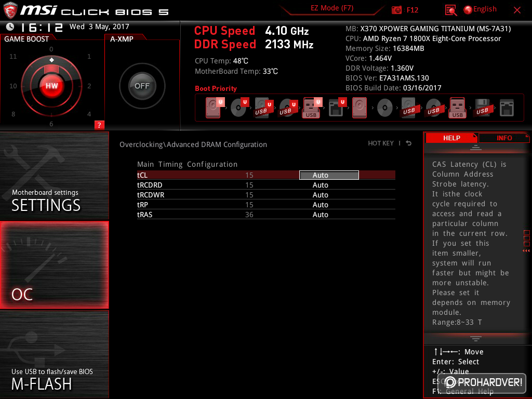Select the UEFI USB CD/DVD boot icon

click(288, 108)
